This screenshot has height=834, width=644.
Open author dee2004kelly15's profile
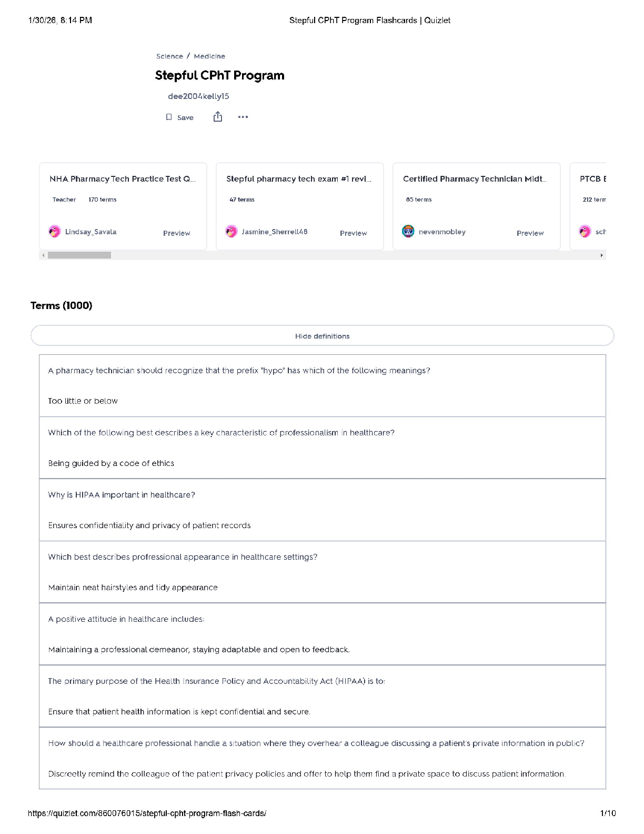pyautogui.click(x=198, y=96)
